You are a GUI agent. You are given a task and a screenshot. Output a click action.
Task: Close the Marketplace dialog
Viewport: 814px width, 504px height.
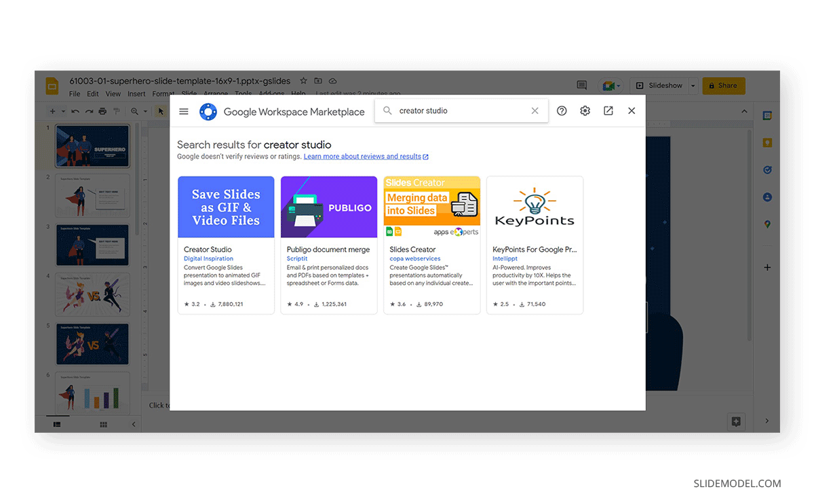coord(632,111)
